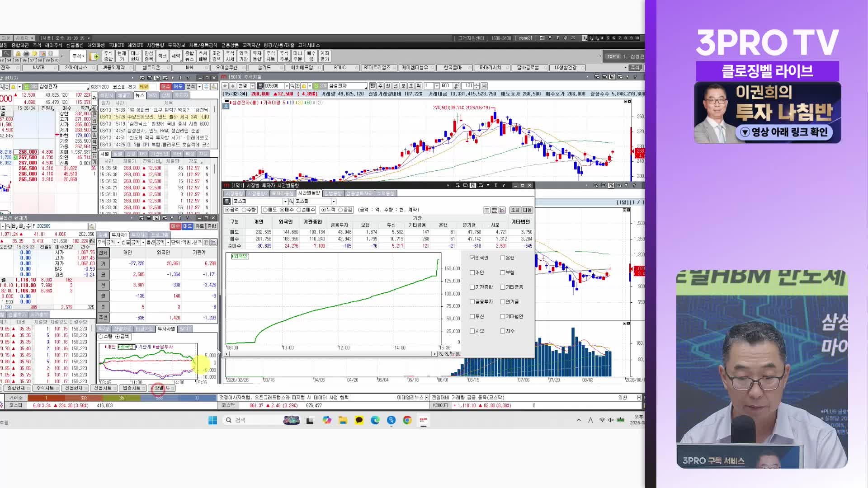
Task: Open the 변경 dropdown in chart window
Action: tap(252, 86)
